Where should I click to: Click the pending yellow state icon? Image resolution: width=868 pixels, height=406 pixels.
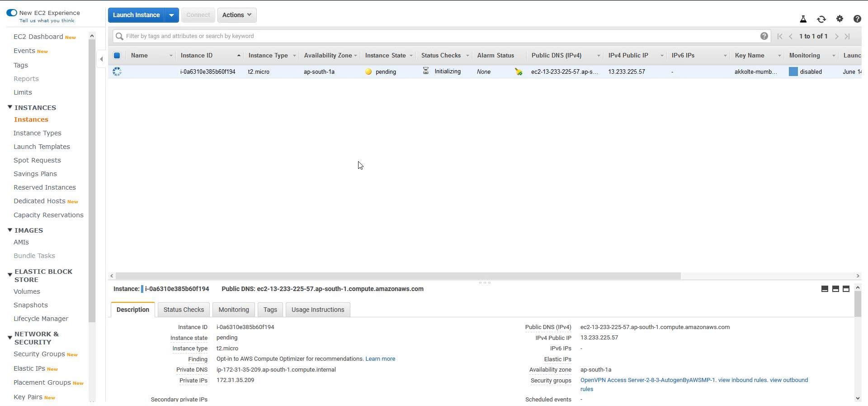pos(368,72)
